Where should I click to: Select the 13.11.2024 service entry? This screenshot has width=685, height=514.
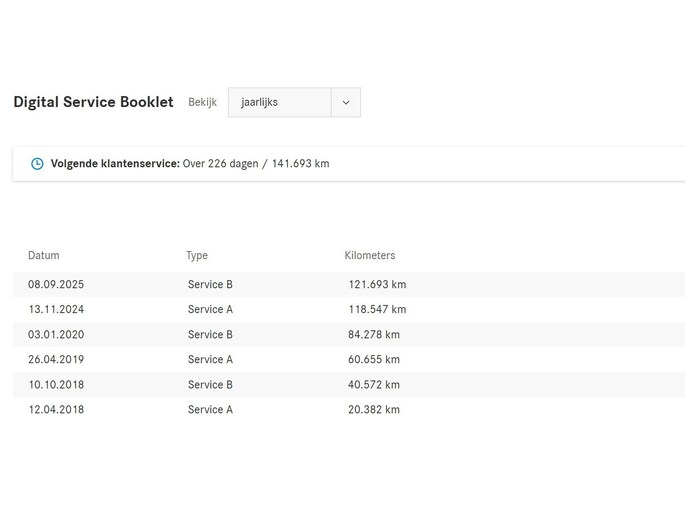coord(56,309)
